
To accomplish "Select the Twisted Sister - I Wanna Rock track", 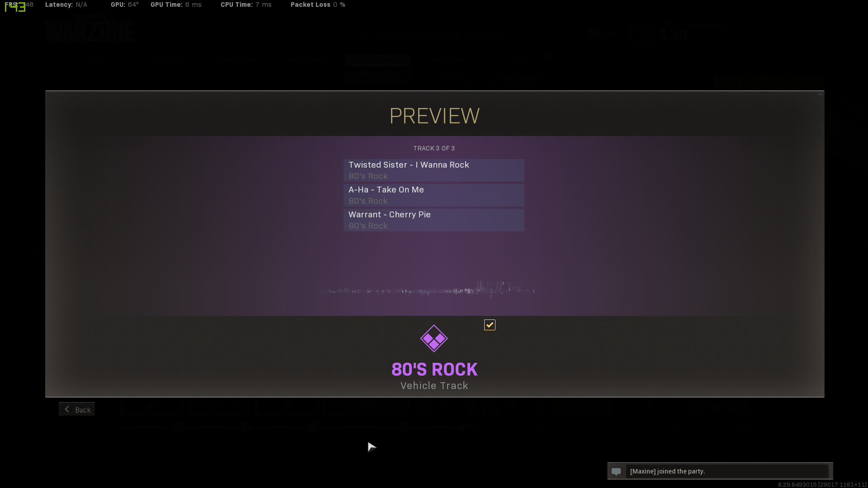I will [434, 170].
